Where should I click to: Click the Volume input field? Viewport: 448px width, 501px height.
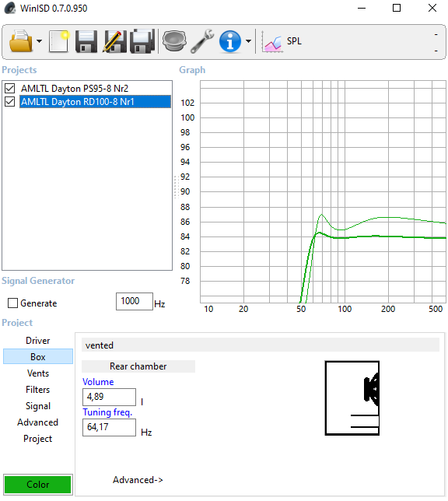pyautogui.click(x=109, y=397)
